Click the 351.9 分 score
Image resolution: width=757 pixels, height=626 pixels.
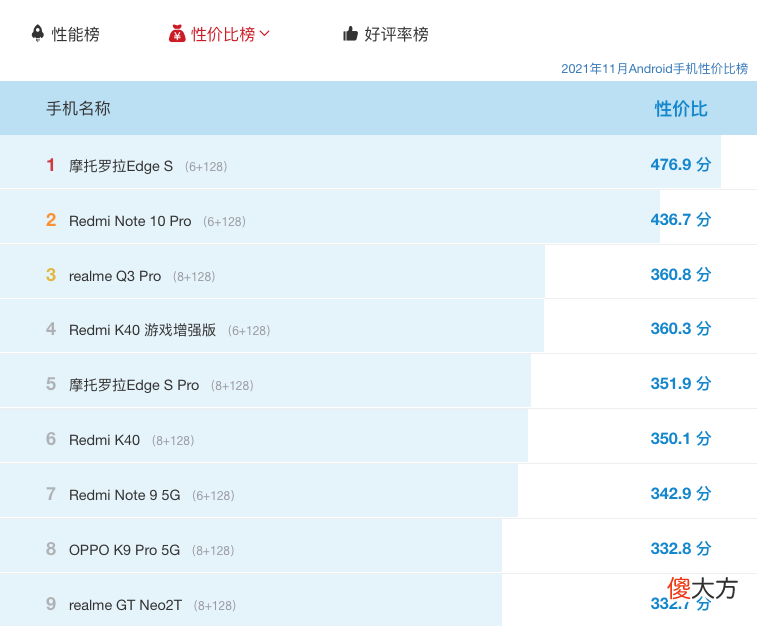click(681, 384)
